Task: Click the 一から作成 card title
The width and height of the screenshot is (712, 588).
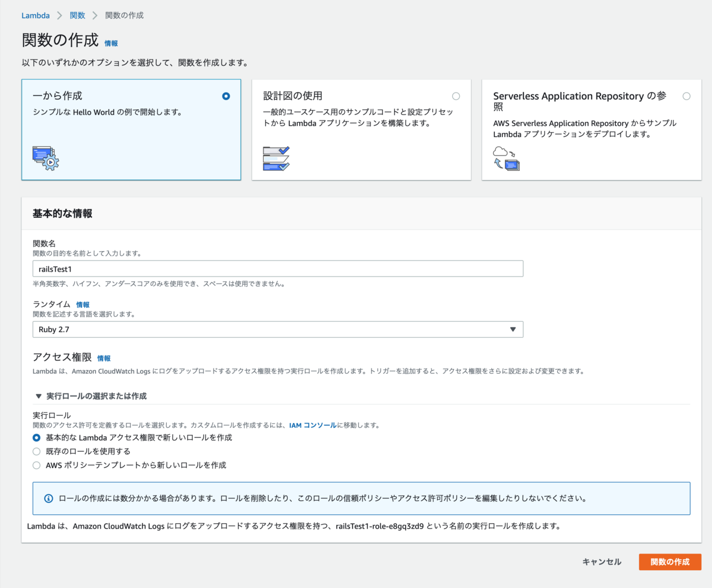Action: coord(57,96)
